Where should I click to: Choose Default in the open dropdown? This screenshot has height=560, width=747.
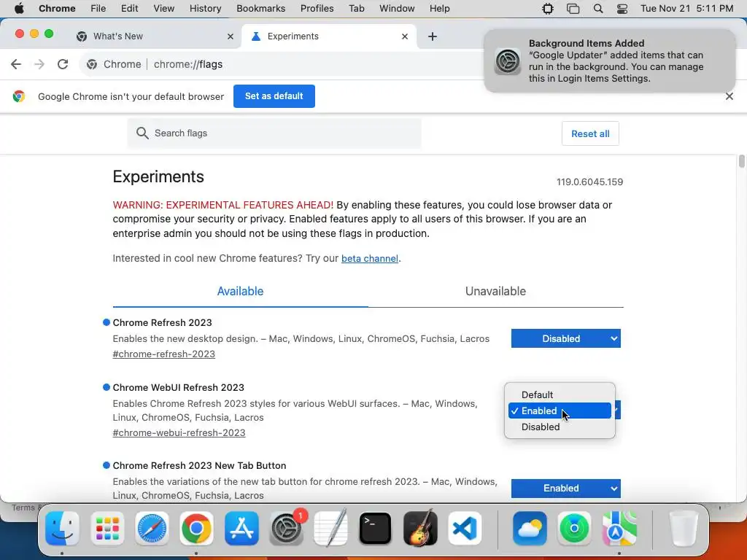(560, 394)
